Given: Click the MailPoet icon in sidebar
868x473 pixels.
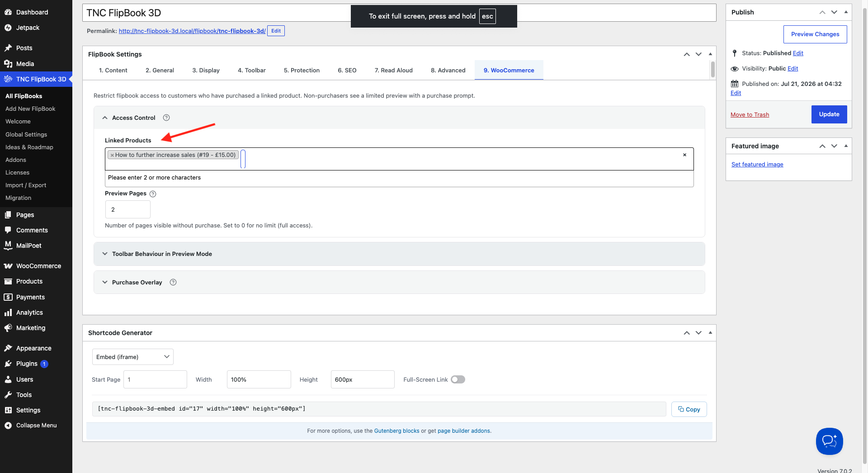Looking at the screenshot, I should (x=8, y=246).
